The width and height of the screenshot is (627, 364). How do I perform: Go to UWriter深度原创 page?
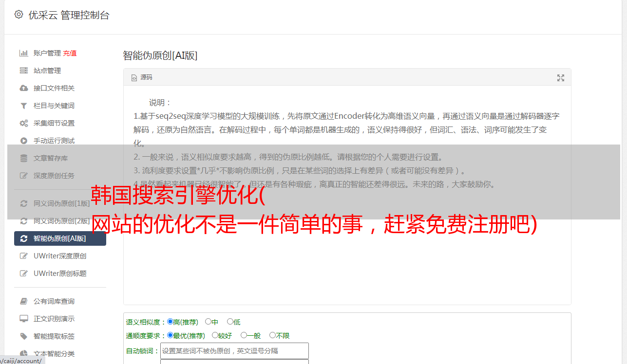click(x=60, y=256)
